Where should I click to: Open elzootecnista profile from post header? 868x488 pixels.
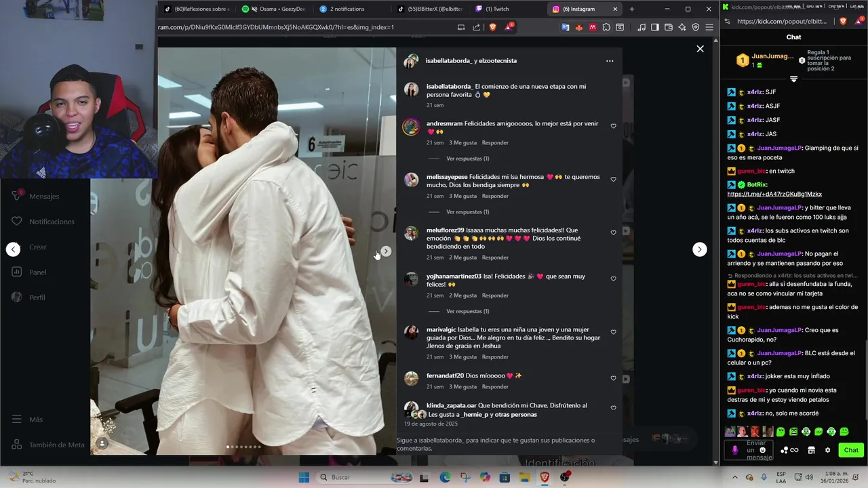tap(498, 61)
